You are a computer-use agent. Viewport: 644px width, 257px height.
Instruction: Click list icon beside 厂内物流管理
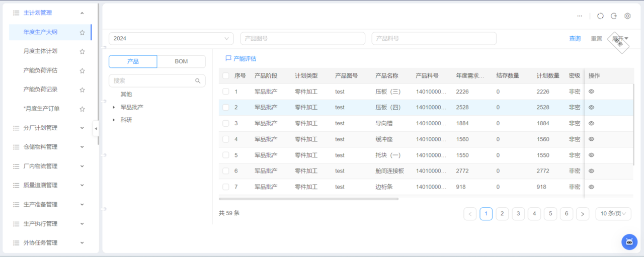16,166
